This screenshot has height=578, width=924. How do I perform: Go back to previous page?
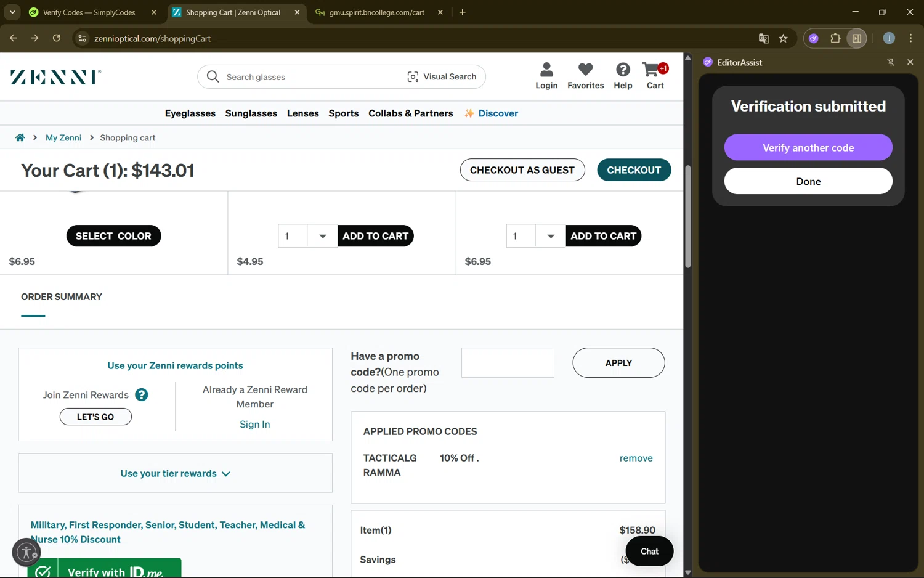(x=14, y=38)
